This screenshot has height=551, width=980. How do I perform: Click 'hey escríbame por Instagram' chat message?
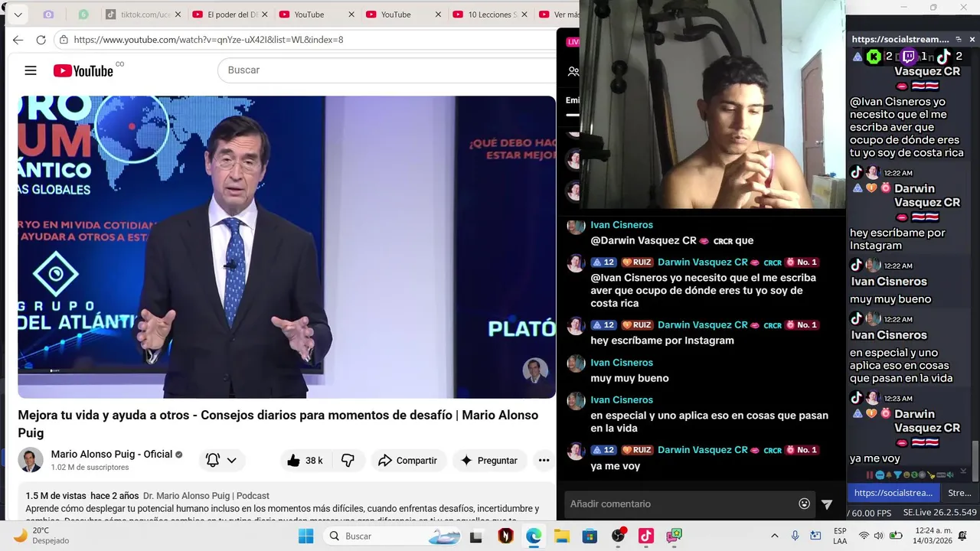tap(662, 341)
